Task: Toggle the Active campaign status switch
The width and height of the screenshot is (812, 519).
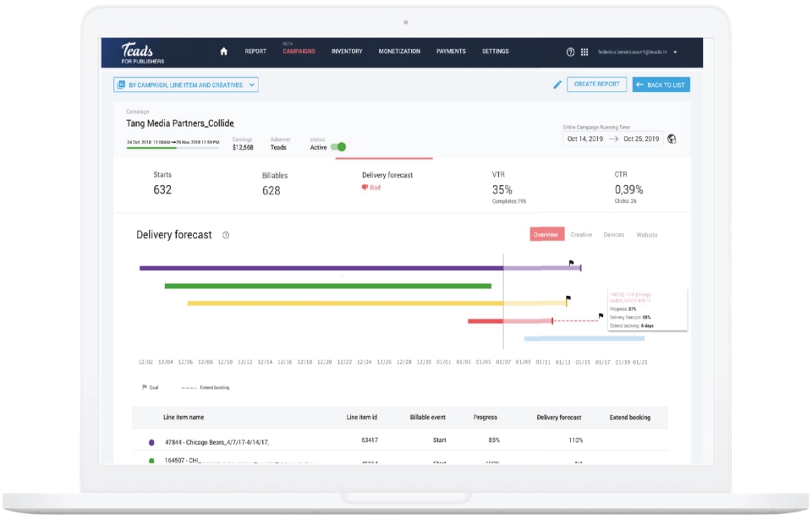Action: (339, 147)
